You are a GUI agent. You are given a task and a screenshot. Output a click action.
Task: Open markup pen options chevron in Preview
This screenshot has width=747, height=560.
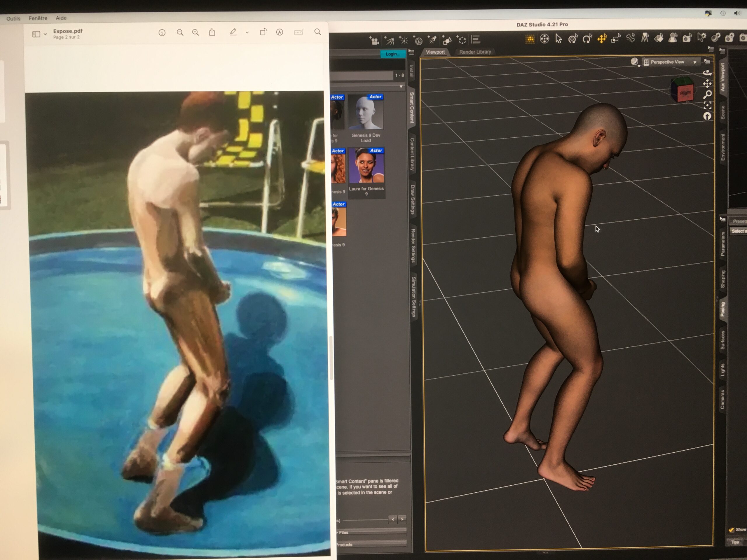click(x=247, y=33)
